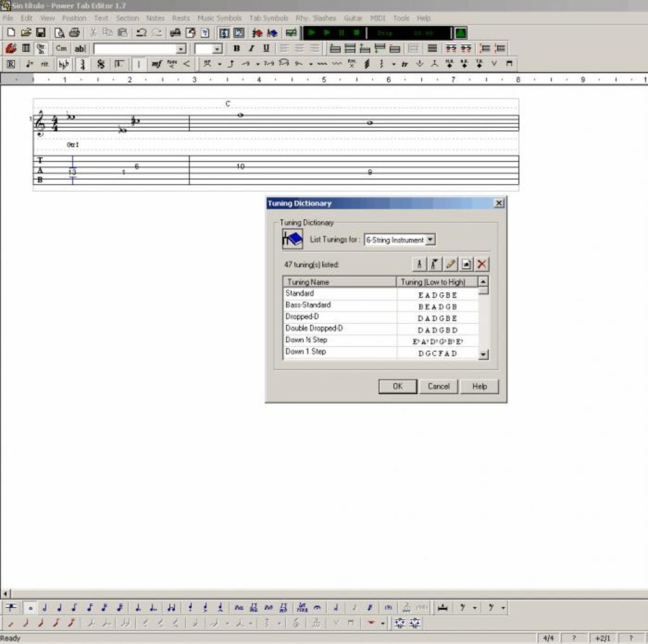The height and width of the screenshot is (644, 648).
Task: Click the icon left of the red X
Action: pyautogui.click(x=466, y=264)
